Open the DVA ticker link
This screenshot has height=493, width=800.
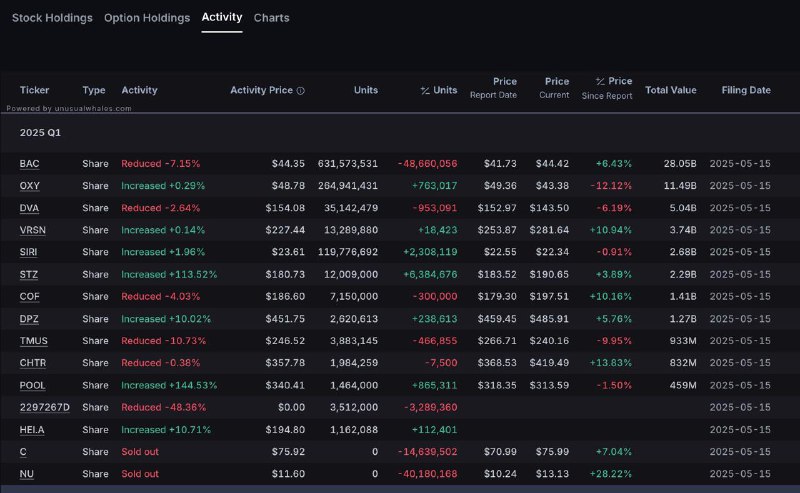(x=29, y=208)
